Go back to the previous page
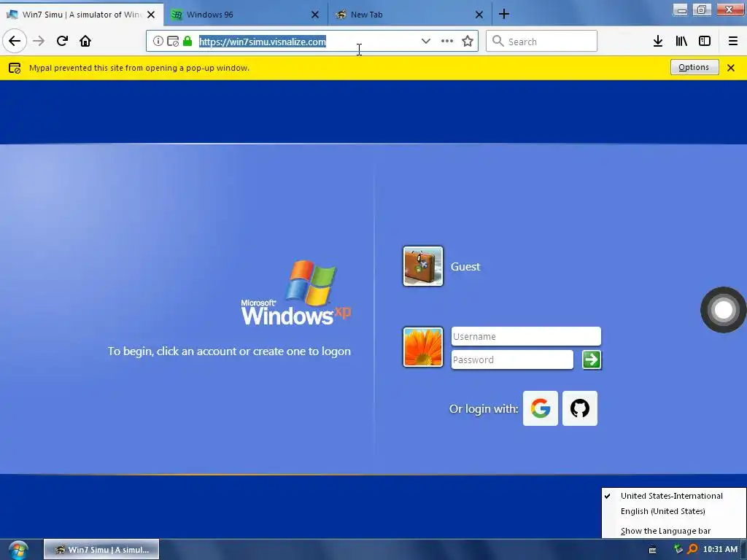 15,41
